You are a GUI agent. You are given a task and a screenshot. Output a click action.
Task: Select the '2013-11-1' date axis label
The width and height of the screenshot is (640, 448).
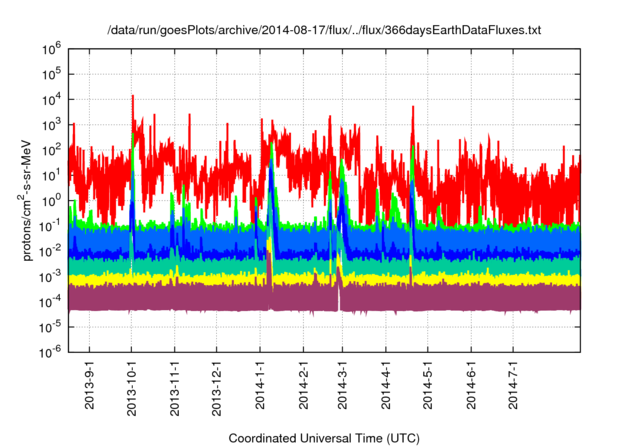point(175,389)
